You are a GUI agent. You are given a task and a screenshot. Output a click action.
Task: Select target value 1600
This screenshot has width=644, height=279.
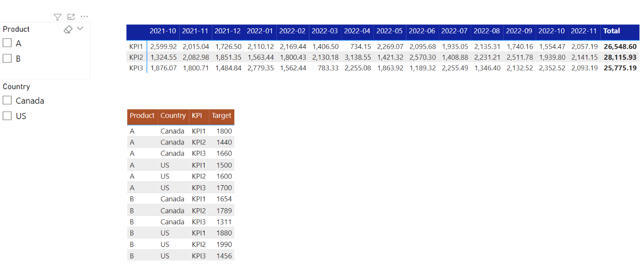point(224,176)
